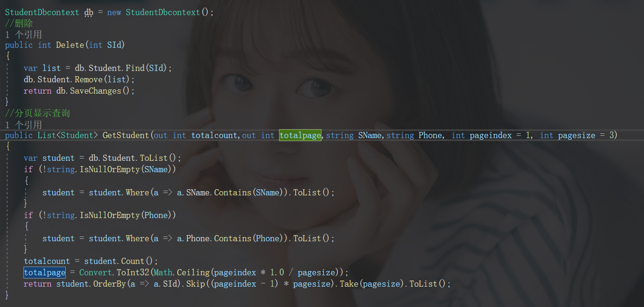Open the '1 个引用' CodeLens link above the GetStudent method
Image resolution: width=644 pixels, height=307 pixels.
tap(23, 125)
